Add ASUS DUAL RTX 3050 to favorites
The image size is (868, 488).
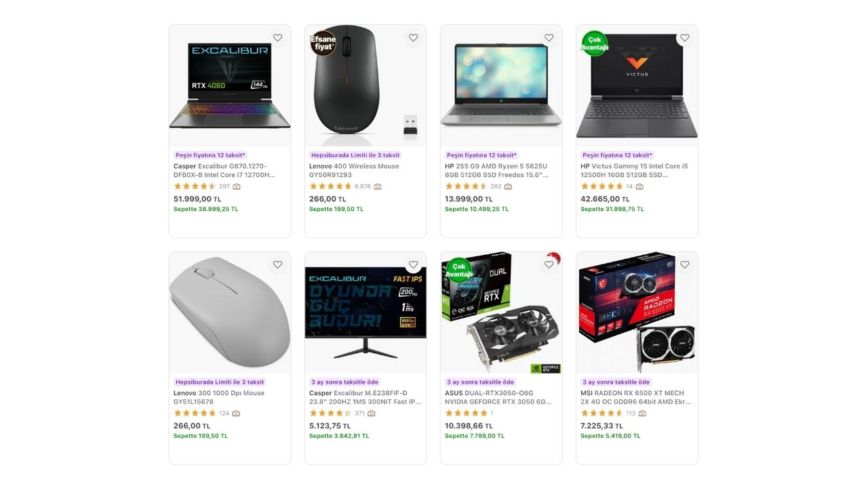click(549, 264)
